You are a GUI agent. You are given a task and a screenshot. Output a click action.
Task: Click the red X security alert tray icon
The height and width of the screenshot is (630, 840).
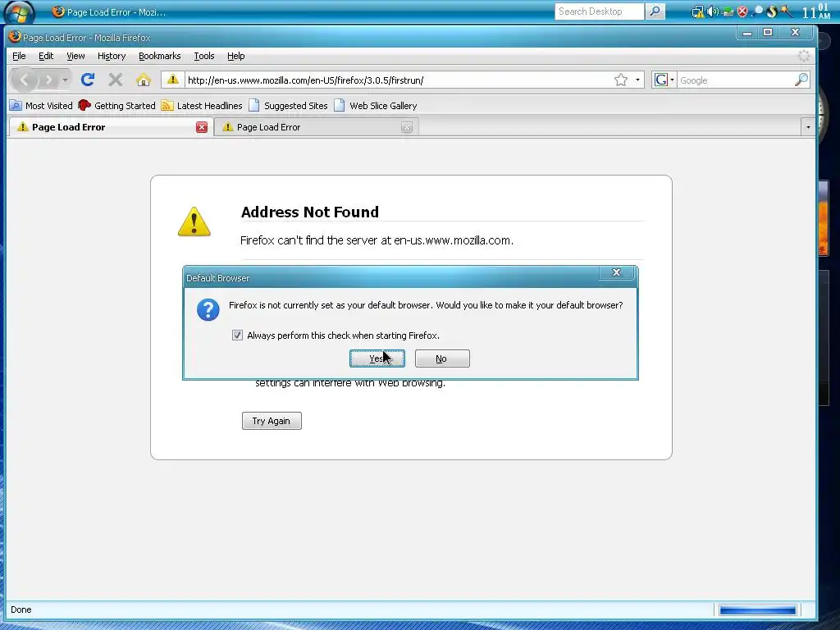click(742, 11)
